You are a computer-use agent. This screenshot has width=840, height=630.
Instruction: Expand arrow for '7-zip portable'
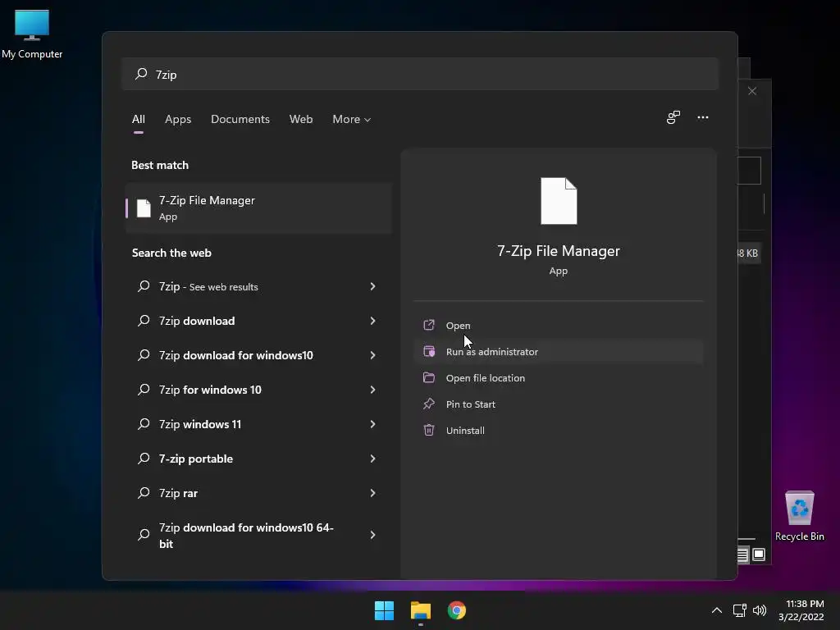click(372, 459)
